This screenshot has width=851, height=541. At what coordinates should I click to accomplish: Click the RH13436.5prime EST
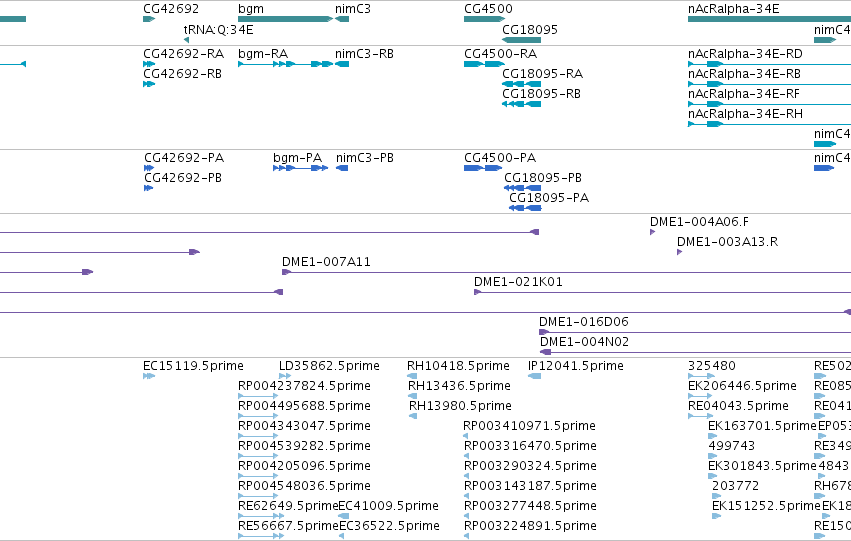click(x=412, y=396)
